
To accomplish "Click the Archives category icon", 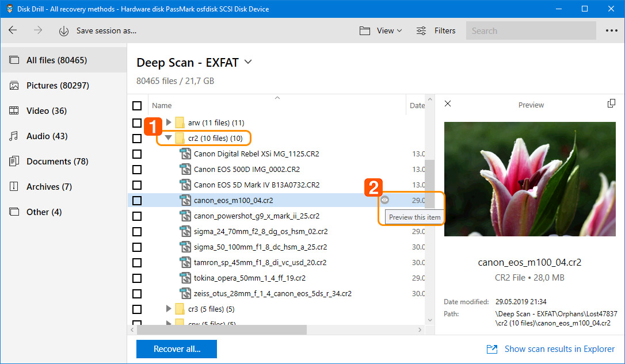I will pyautogui.click(x=14, y=186).
